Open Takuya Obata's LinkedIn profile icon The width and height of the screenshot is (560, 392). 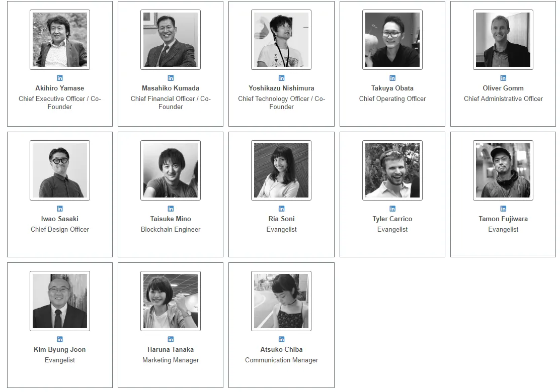(392, 78)
